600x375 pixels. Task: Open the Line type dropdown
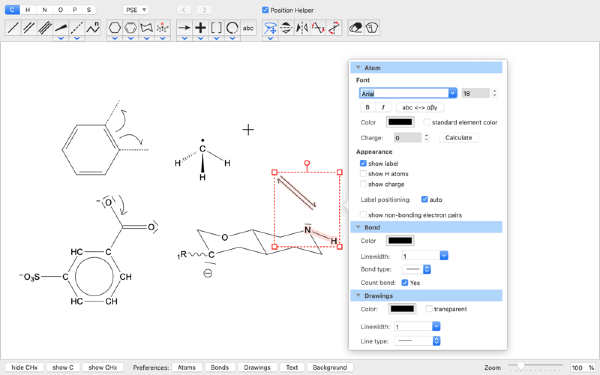click(x=417, y=341)
